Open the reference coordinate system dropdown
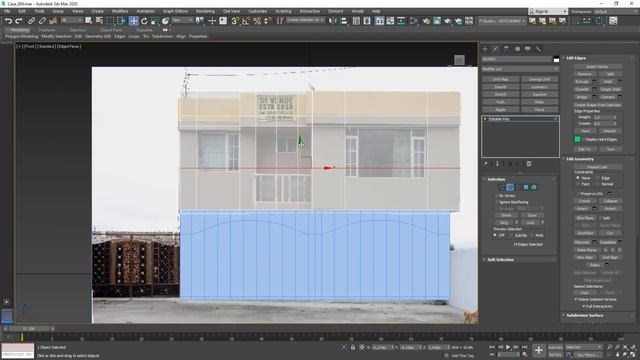This screenshot has width=640, height=360. coord(182,20)
